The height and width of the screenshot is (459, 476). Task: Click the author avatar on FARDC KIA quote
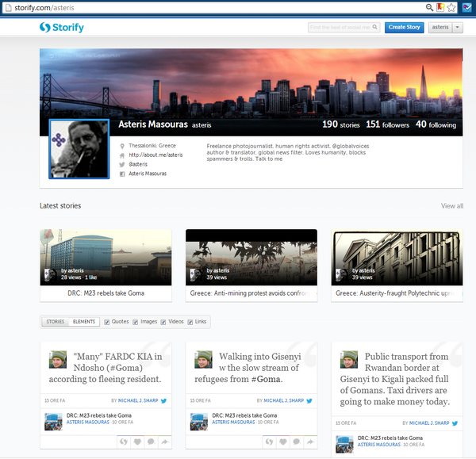pos(58,359)
